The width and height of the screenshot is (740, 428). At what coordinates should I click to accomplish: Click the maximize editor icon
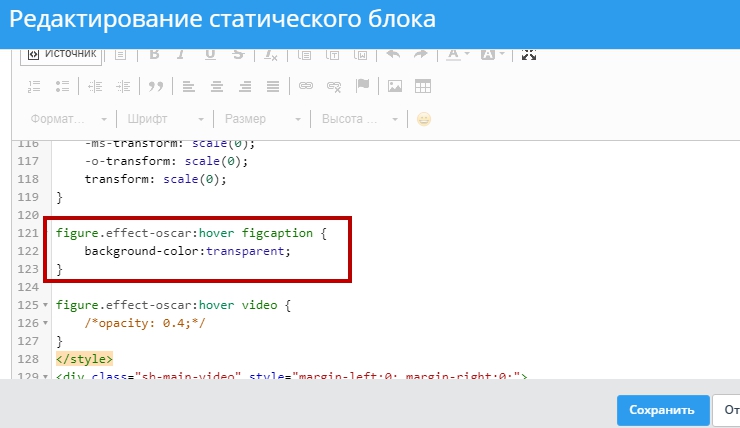[529, 53]
